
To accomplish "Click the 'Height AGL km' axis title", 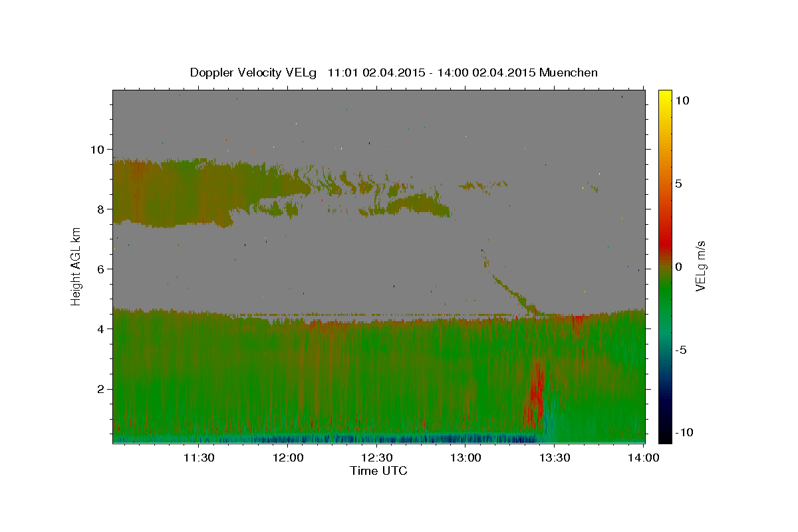I will click(x=76, y=267).
